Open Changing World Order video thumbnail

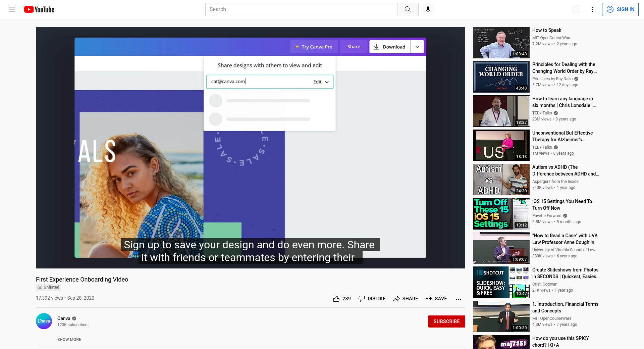pos(501,77)
